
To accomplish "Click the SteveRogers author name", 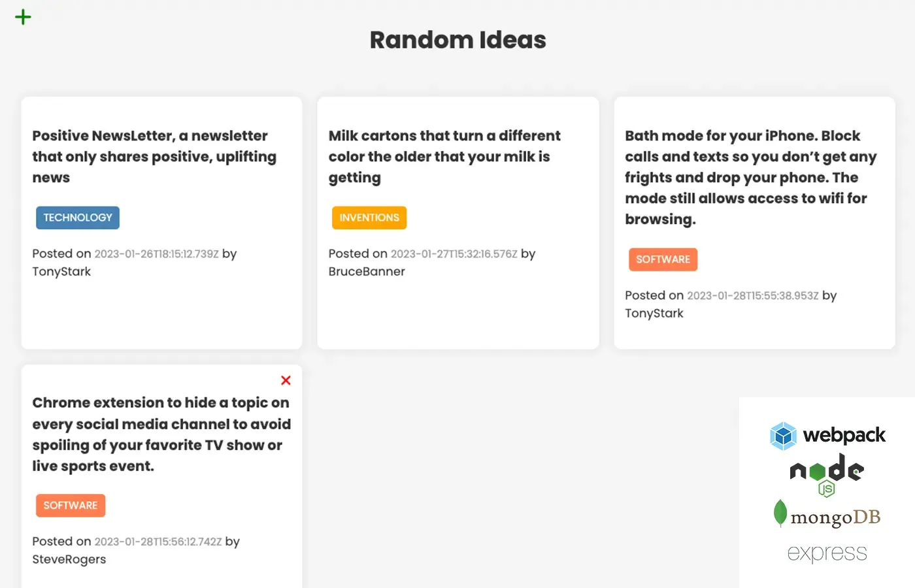I will [x=69, y=559].
